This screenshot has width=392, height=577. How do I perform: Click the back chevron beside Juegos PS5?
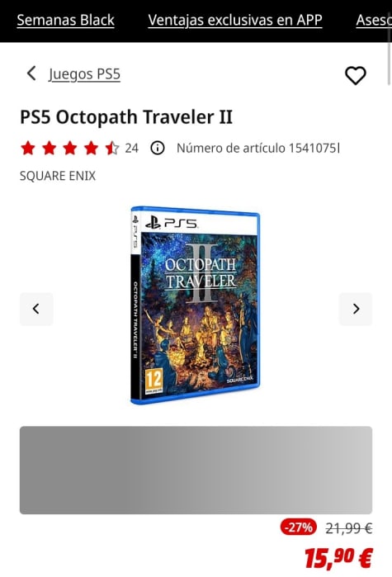click(x=32, y=73)
